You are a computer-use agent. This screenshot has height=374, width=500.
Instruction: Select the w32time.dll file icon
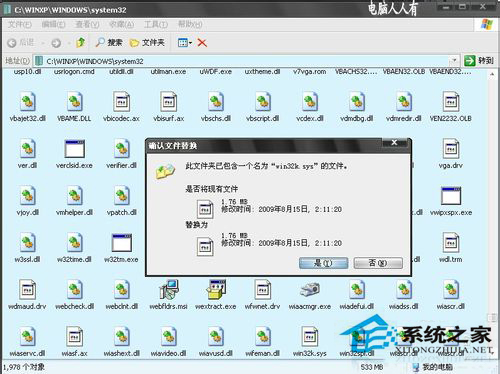point(74,242)
